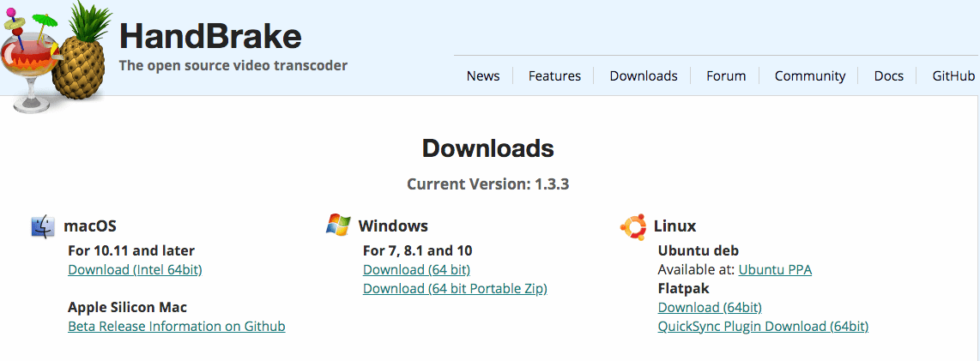Open the News menu item
The width and height of the screenshot is (980, 361).
(x=483, y=76)
